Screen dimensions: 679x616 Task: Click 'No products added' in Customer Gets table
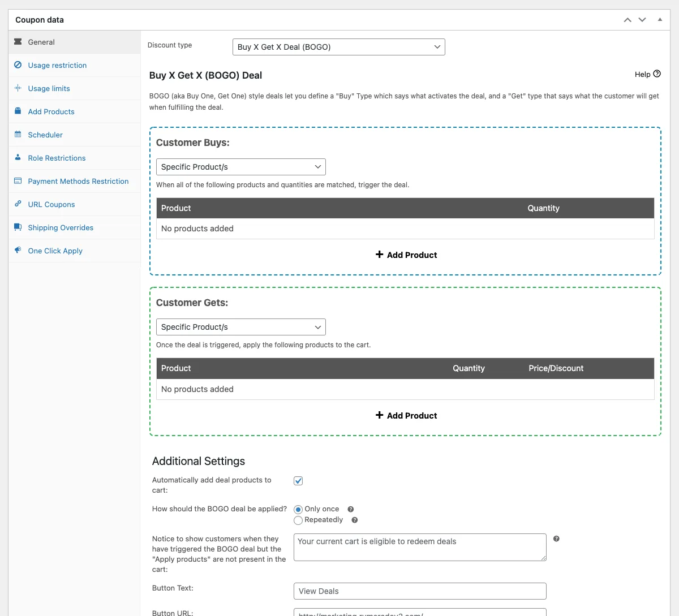click(x=197, y=389)
